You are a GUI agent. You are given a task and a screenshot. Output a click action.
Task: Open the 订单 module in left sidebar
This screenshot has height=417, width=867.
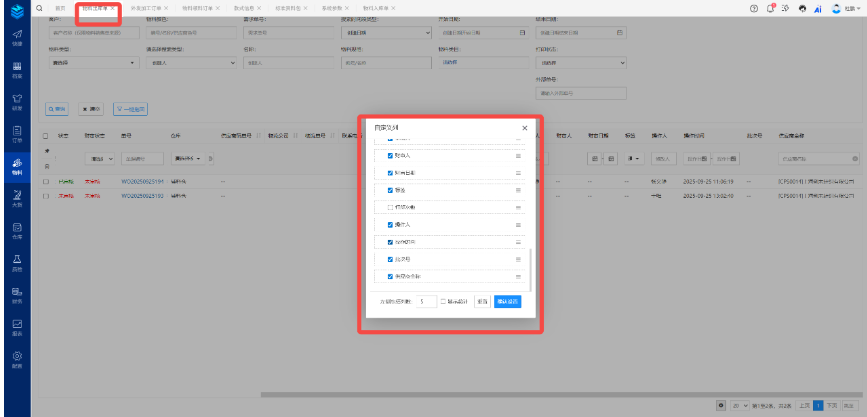click(17, 134)
